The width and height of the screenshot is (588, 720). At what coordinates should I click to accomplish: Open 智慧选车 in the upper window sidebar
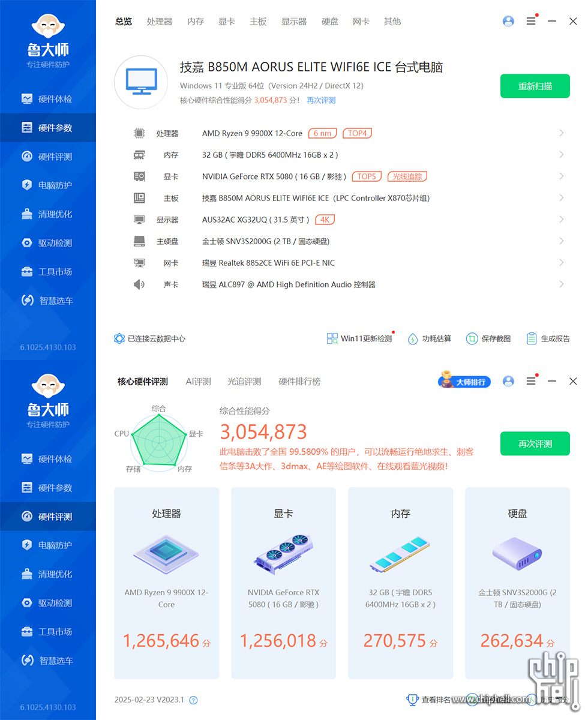(48, 301)
